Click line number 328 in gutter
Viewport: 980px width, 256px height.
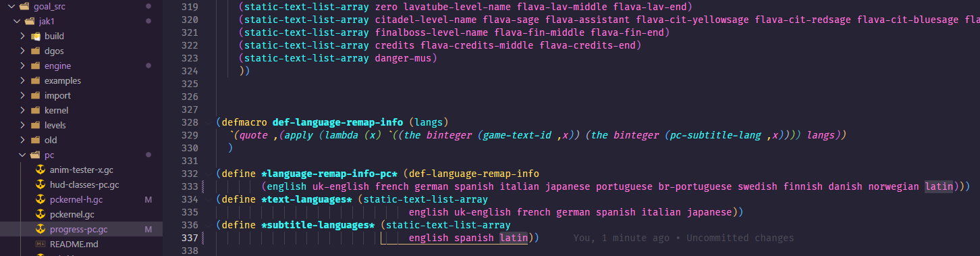(x=190, y=122)
